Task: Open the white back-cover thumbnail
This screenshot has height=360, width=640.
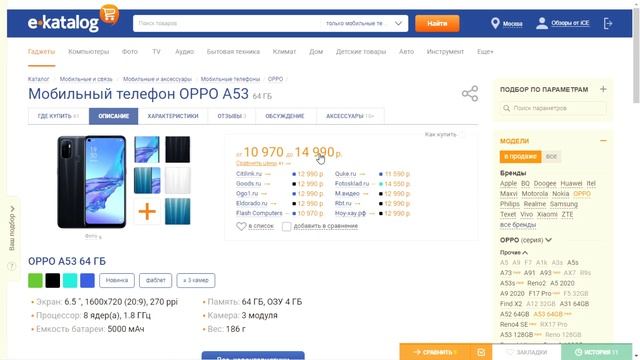Action: click(178, 180)
